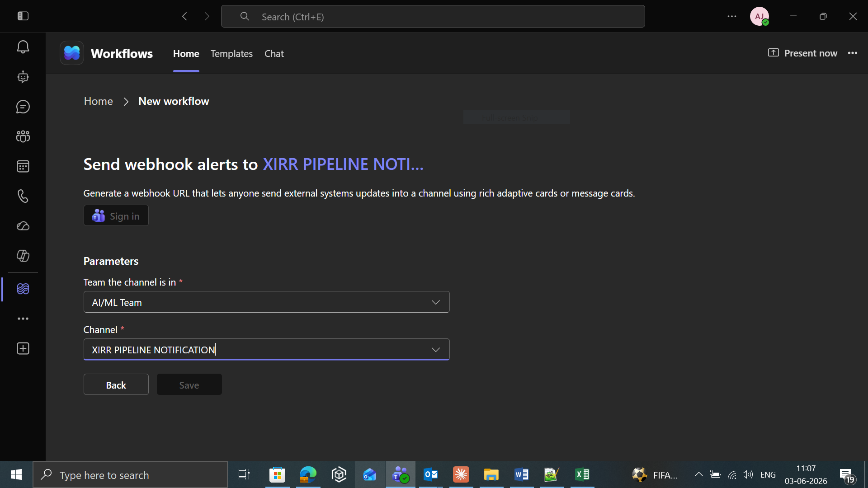The width and height of the screenshot is (868, 488).
Task: Open Outlook classic from taskbar
Action: coord(430,475)
